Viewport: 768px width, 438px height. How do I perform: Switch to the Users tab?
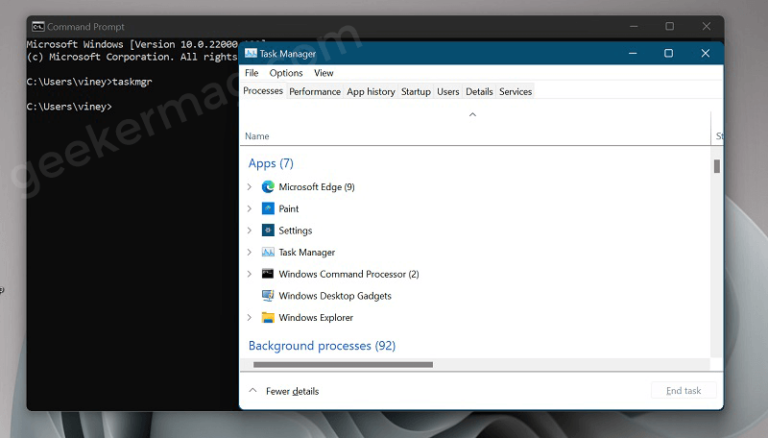point(448,92)
